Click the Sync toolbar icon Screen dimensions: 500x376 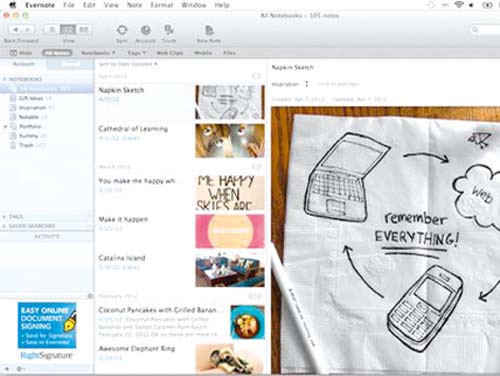point(122,30)
